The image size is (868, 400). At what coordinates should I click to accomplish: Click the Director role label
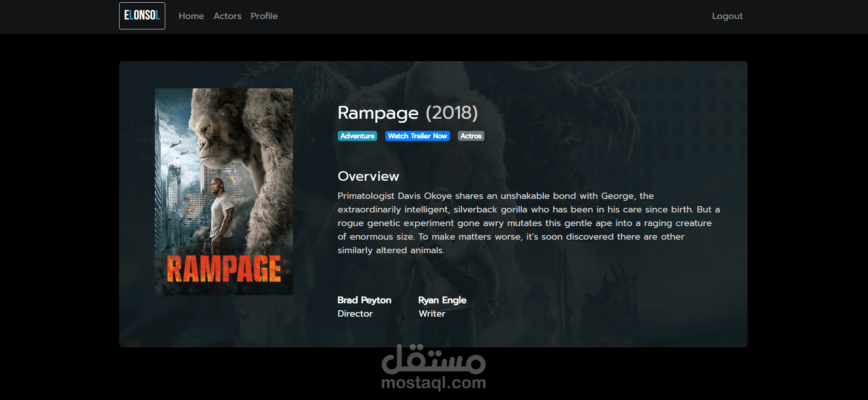355,313
